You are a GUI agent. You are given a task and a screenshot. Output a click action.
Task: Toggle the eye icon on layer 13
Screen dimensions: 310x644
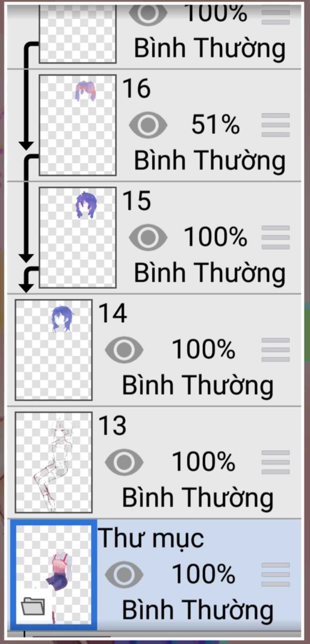124,462
